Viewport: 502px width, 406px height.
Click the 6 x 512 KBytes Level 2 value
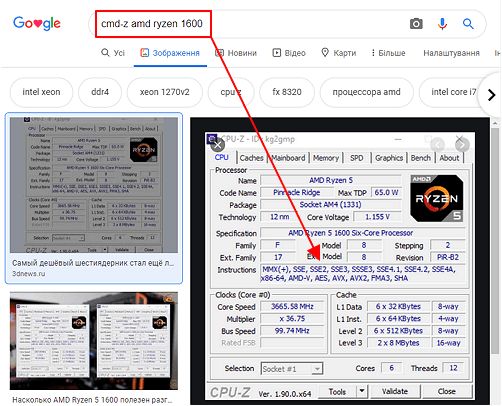398,331
